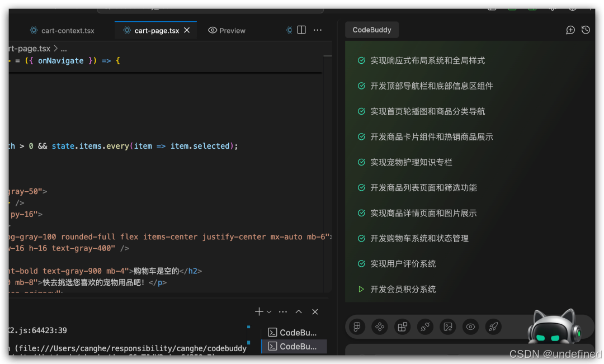604x364 pixels.
Task: Click checkmark for 实现用户评价系统
Action: pyautogui.click(x=361, y=264)
